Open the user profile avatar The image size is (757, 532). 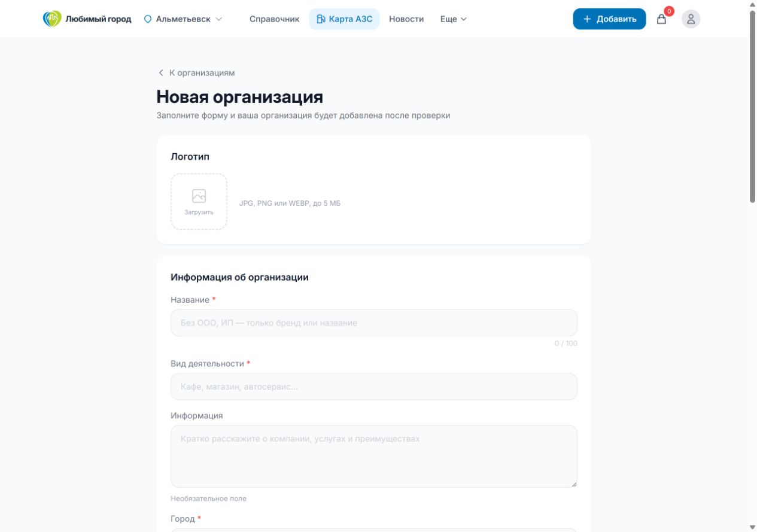pos(691,19)
